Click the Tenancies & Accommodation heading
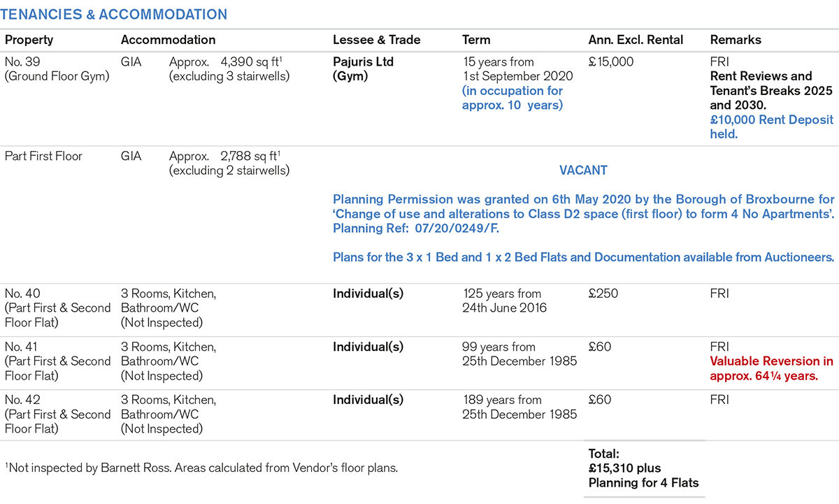The height and width of the screenshot is (504, 839). (116, 15)
